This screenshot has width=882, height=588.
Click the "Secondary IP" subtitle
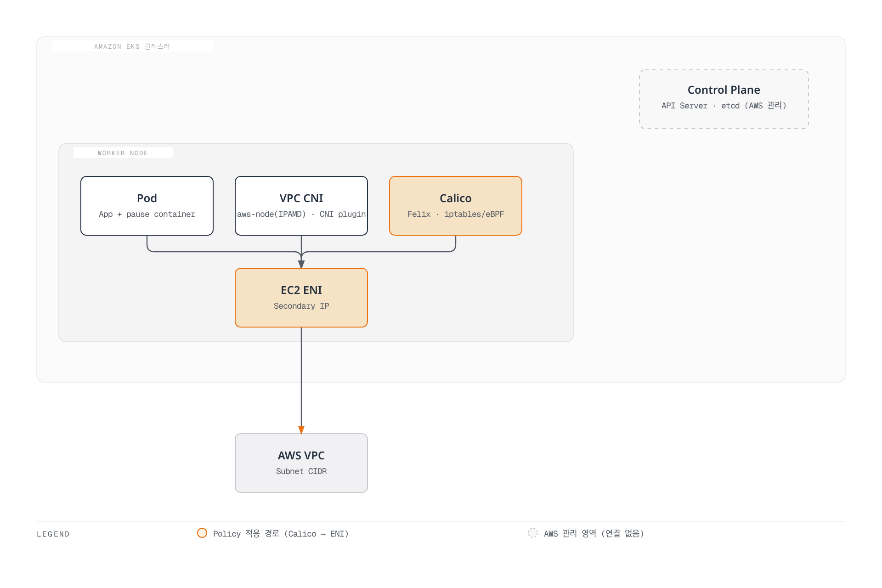(x=301, y=306)
